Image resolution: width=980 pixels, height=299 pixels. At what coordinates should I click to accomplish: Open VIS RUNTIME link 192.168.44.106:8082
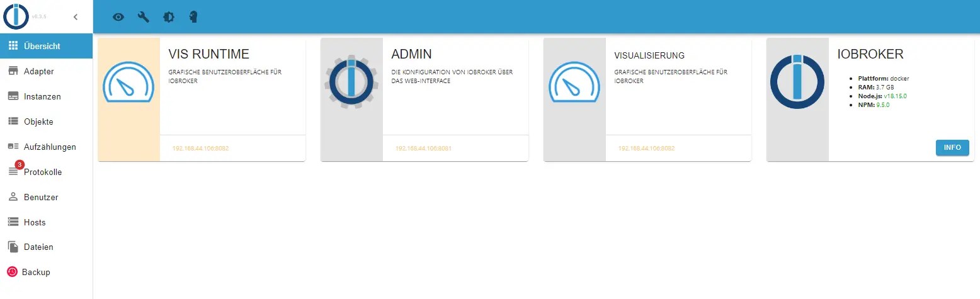[200, 149]
